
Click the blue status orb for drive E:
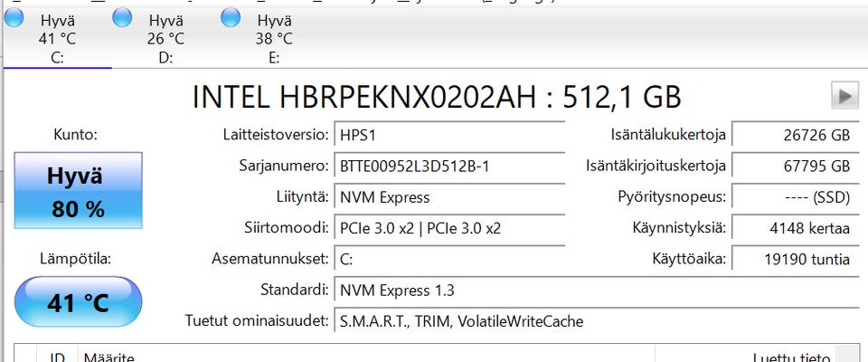231,18
